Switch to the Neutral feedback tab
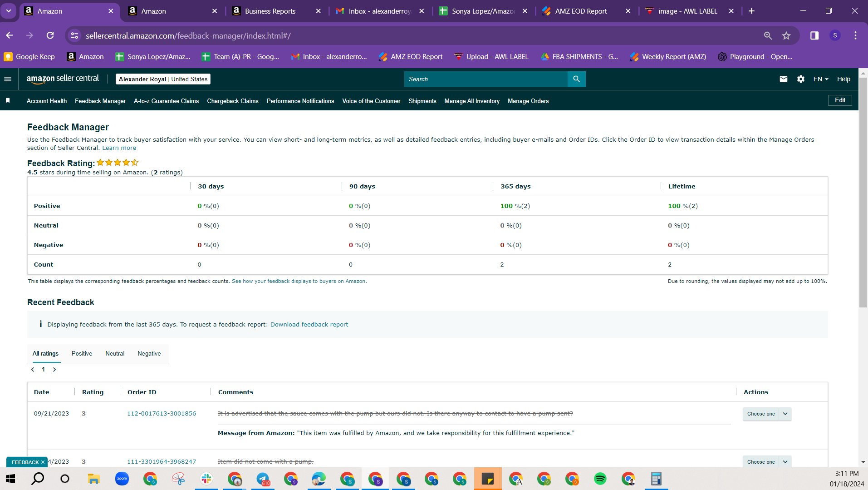868x490 pixels. (115, 354)
